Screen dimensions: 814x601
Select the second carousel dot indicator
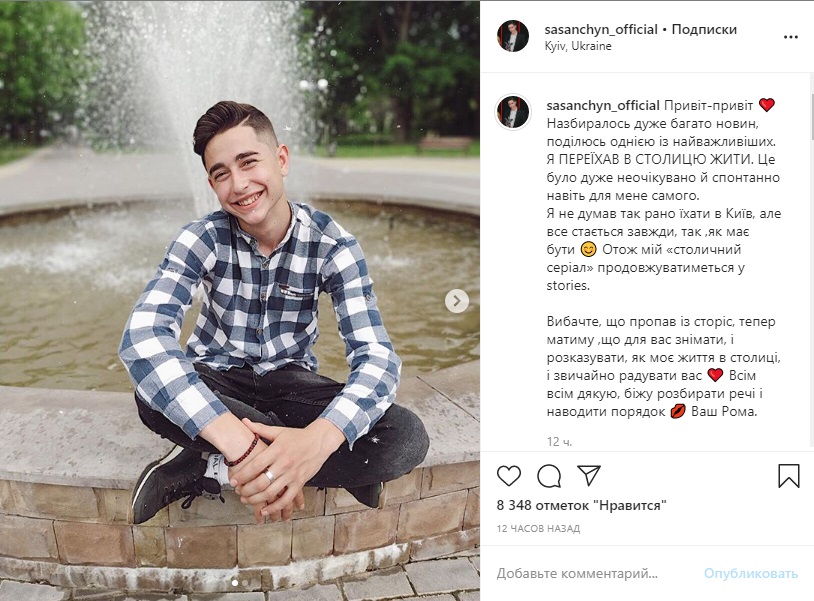(x=245, y=583)
